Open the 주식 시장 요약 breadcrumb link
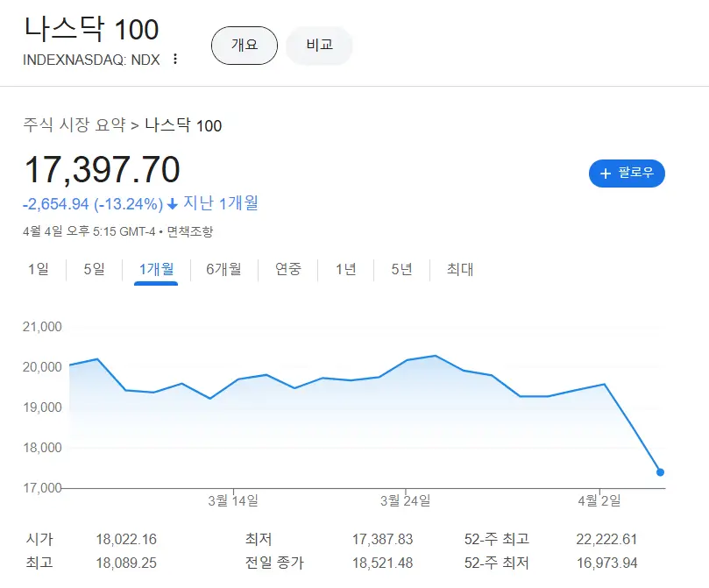Screen dimensions: 709x588 pos(74,125)
